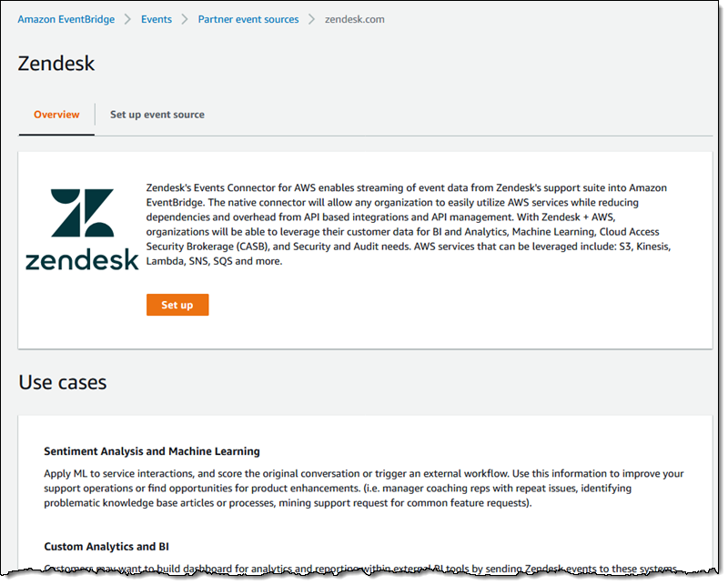Click the chevron after Amazon EventBridge breadcrumb
Viewport: 728px width, 585px height.
[x=127, y=19]
